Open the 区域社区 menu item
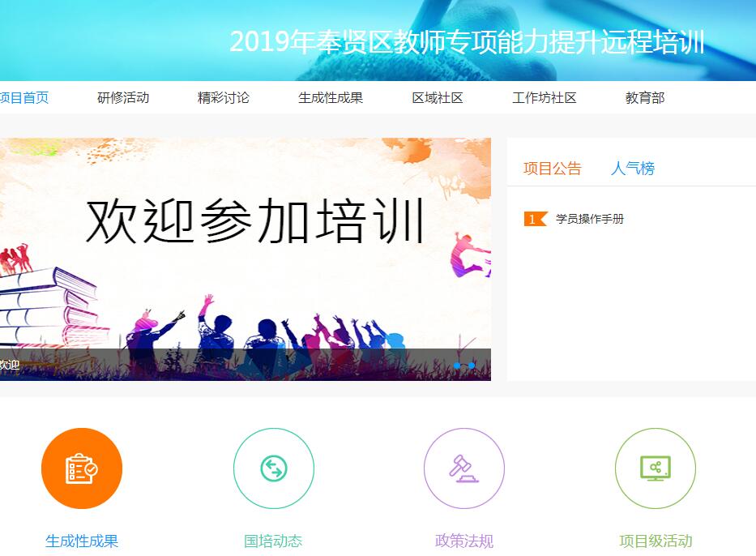The image size is (756, 556). coord(438,98)
